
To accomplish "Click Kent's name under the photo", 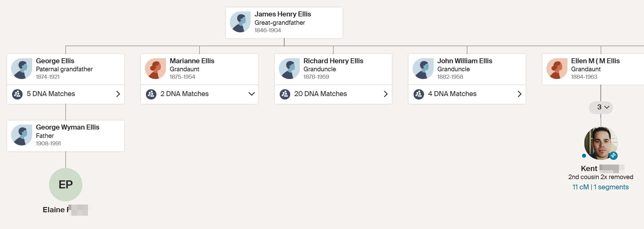I will click(x=589, y=169).
